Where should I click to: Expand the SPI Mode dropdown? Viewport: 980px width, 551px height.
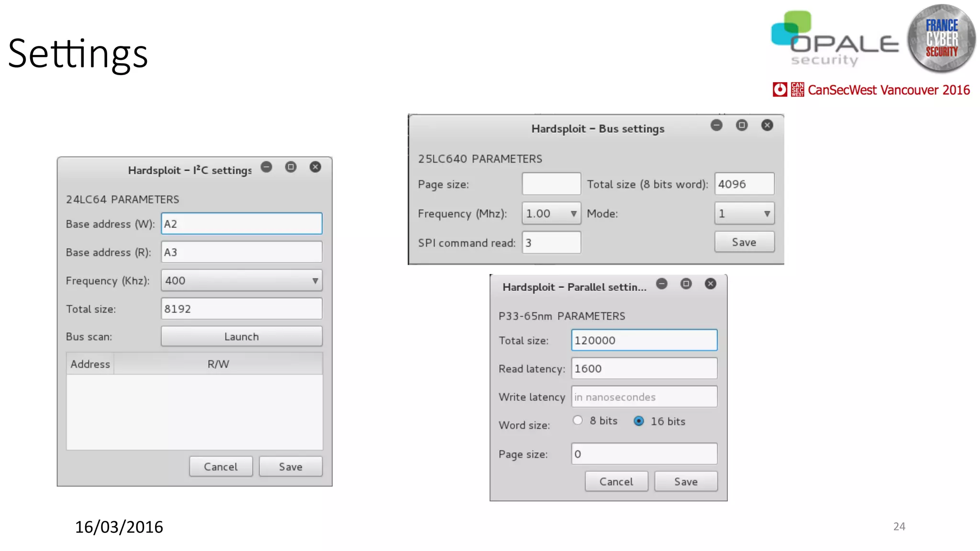(x=744, y=213)
